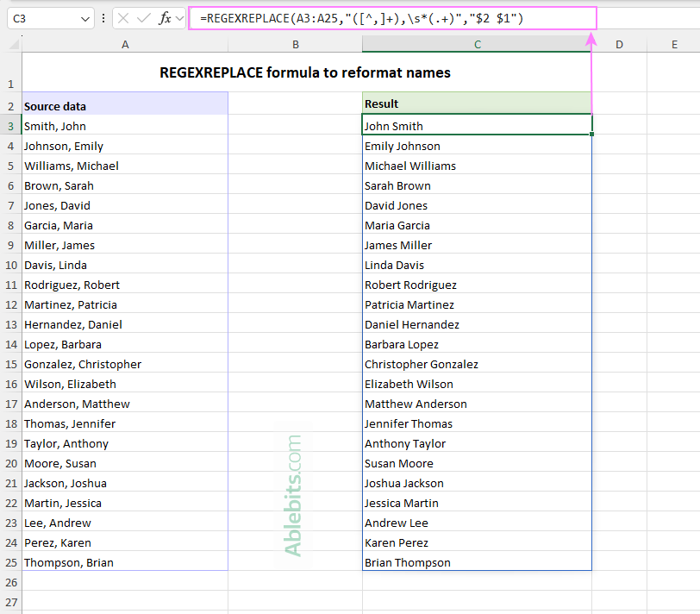Click cell 'Williams, Michael'

(x=125, y=165)
